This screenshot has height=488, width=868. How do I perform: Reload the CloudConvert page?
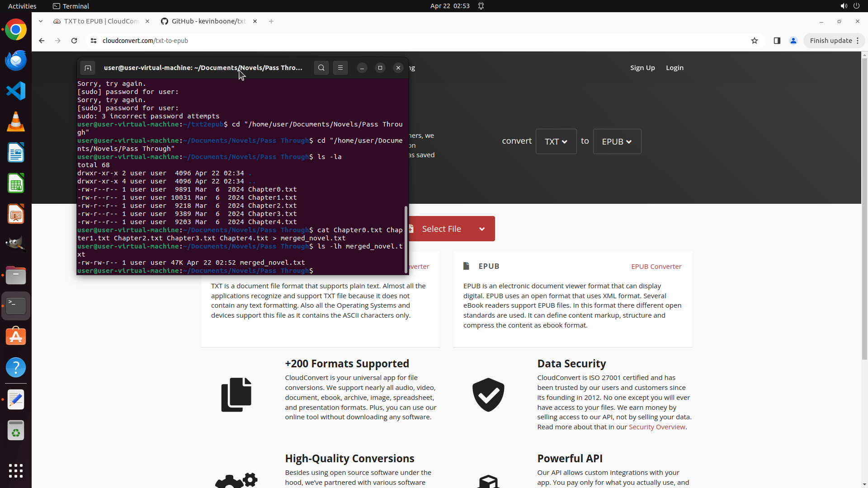click(74, 41)
